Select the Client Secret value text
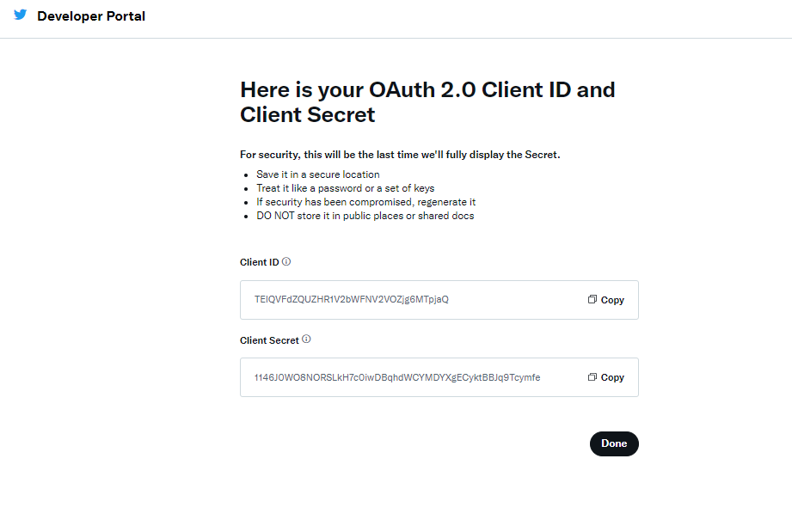 397,377
